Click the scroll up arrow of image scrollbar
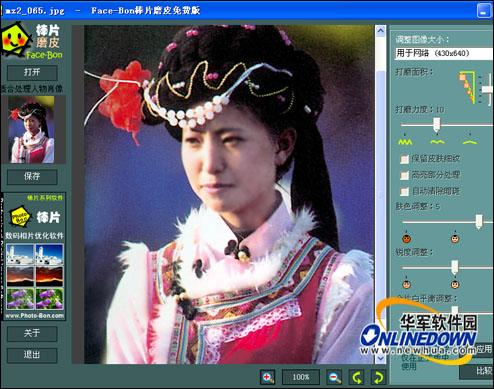Viewport: 494px width, 389px height. point(380,31)
